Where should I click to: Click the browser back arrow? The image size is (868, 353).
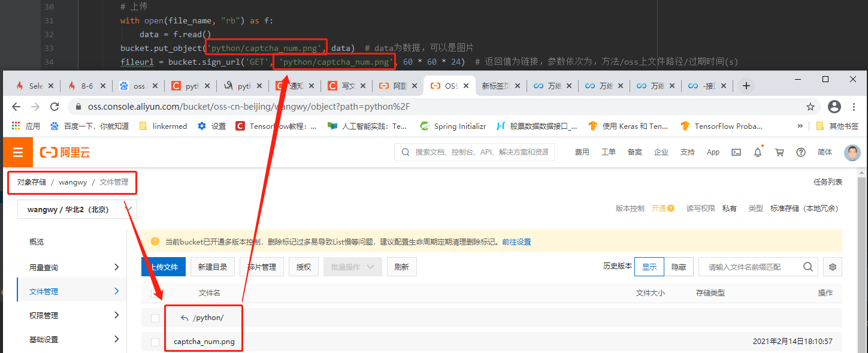click(x=16, y=107)
